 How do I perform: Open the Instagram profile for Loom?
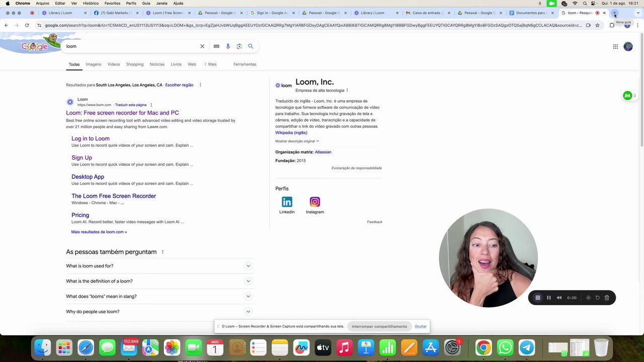315,205
